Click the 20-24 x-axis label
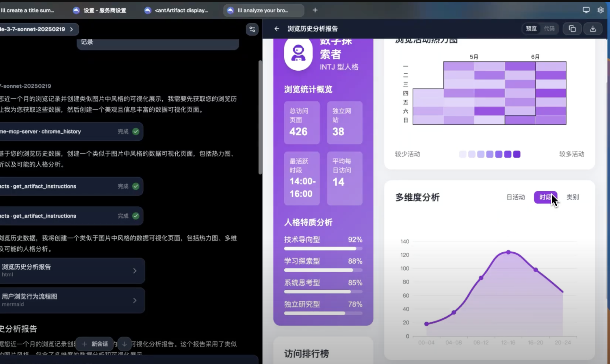 pos(563,343)
